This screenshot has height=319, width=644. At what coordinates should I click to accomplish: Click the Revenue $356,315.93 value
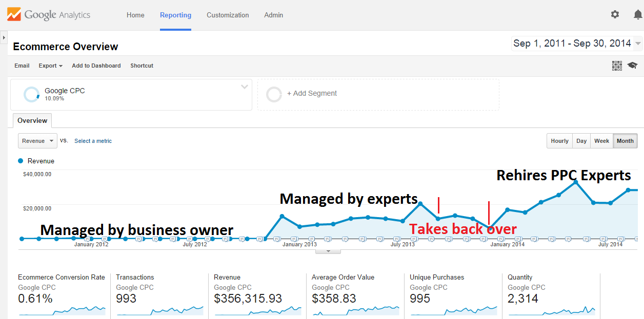tap(248, 299)
